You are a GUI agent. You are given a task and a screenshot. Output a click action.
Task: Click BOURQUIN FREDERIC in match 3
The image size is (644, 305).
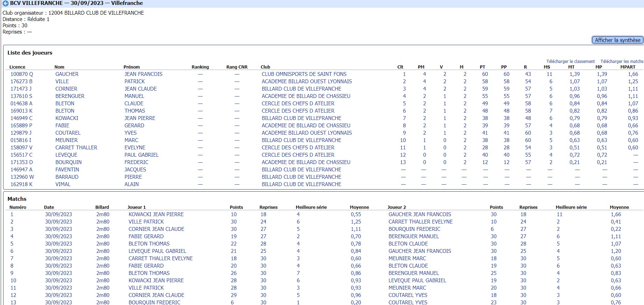[414, 229]
